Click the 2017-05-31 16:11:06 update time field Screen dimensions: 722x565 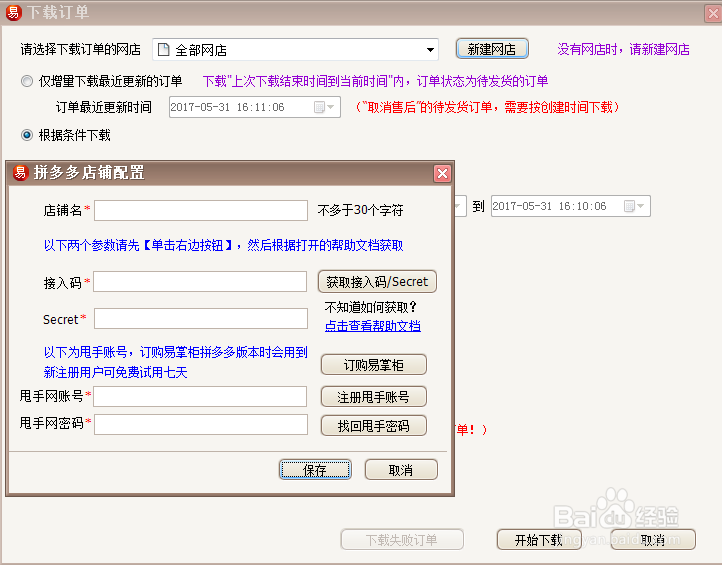coord(255,107)
